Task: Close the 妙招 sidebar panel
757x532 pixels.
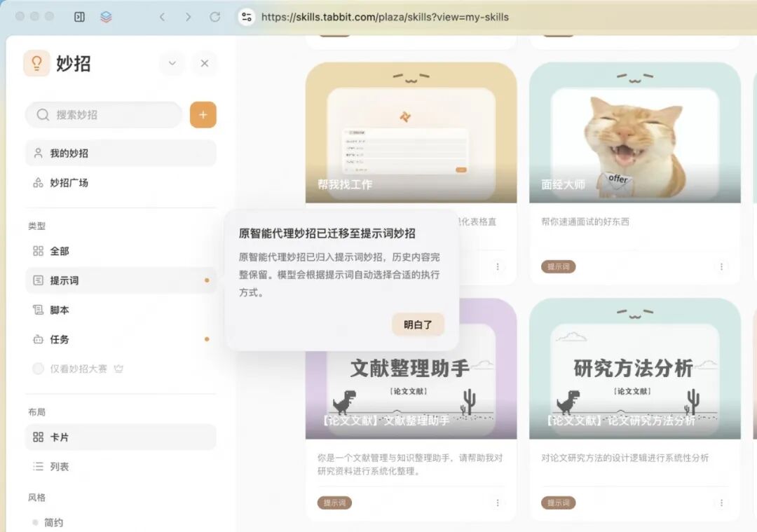Action: click(205, 63)
